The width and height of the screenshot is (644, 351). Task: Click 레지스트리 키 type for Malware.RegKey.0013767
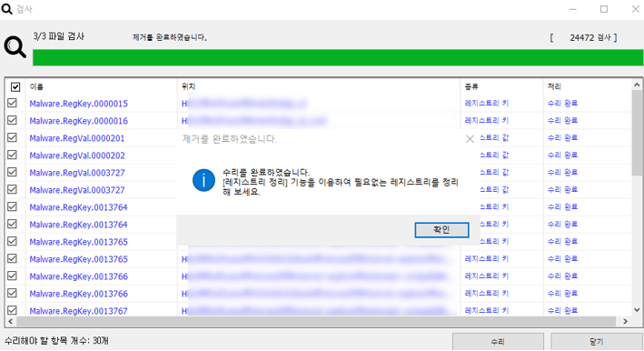486,310
